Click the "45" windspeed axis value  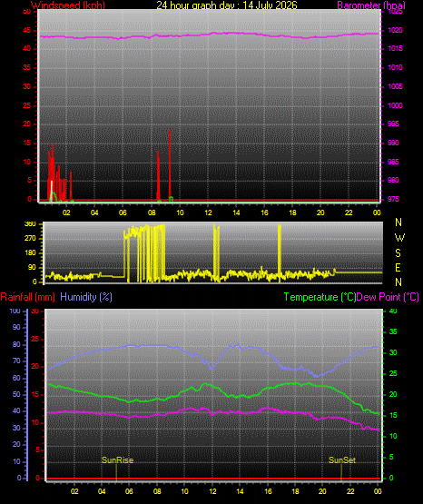[27, 31]
